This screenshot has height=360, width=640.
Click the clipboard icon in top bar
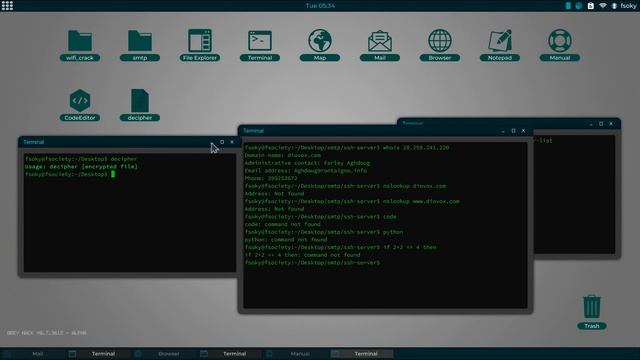(591, 6)
